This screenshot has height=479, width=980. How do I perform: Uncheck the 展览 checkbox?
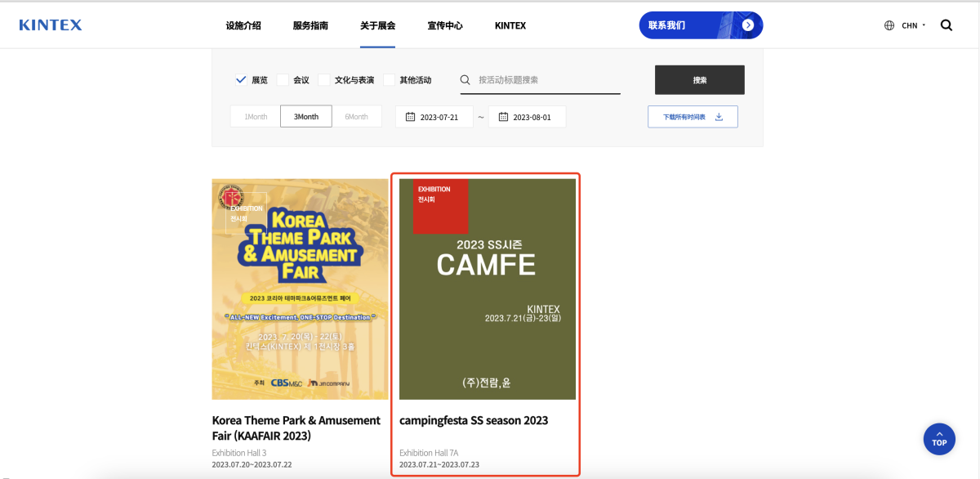[241, 80]
